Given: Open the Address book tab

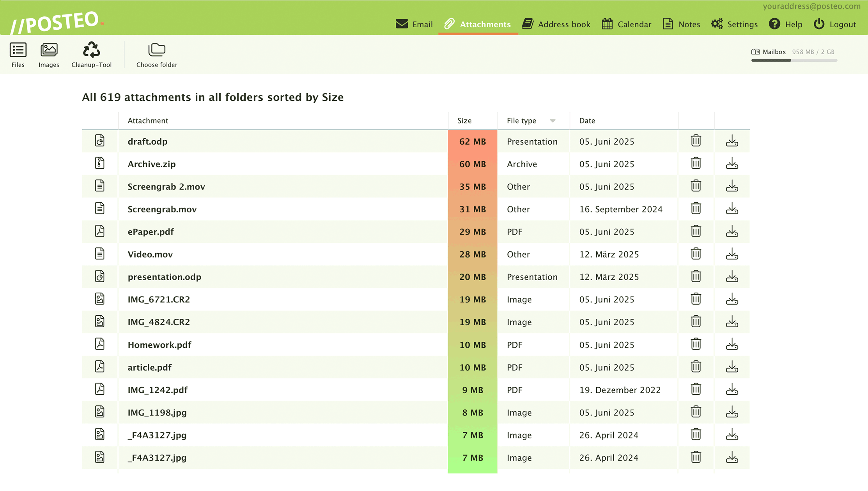Looking at the screenshot, I should 556,24.
